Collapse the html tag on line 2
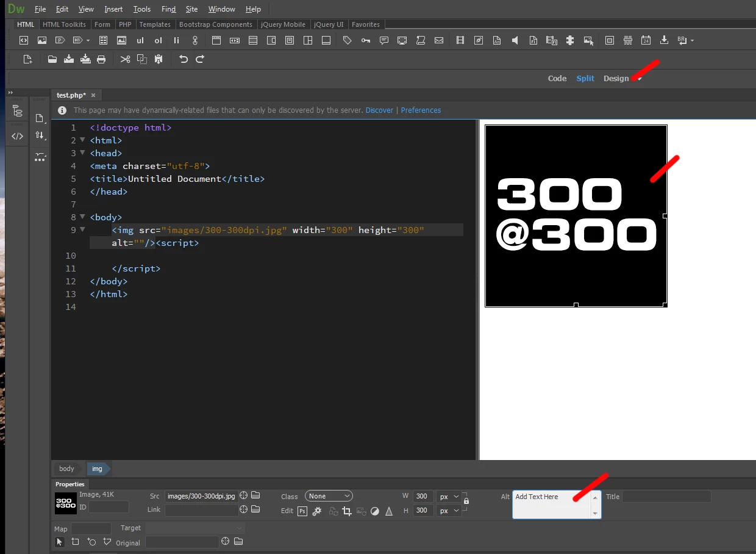 tap(83, 140)
